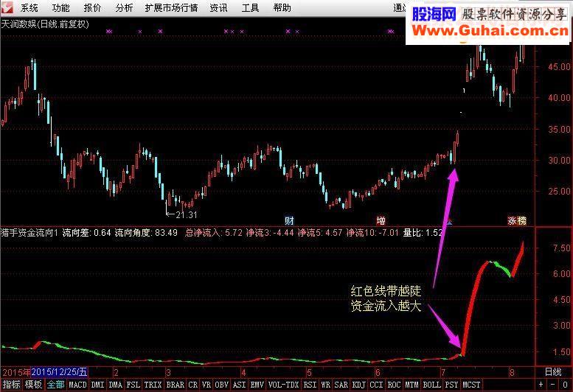Click the 净流3: -4.44 value
Image resolution: width=573 pixels, height=392 pixels.
[270, 233]
